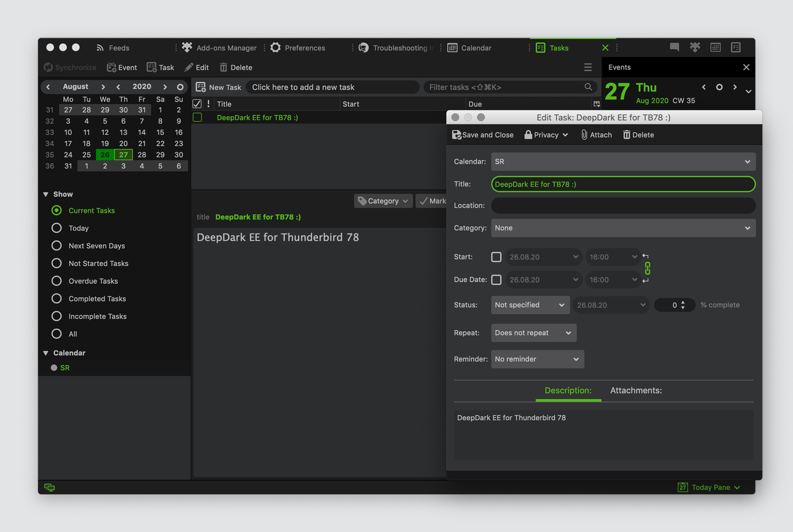
Task: Select the Incomplete Tasks radio option
Action: click(57, 316)
